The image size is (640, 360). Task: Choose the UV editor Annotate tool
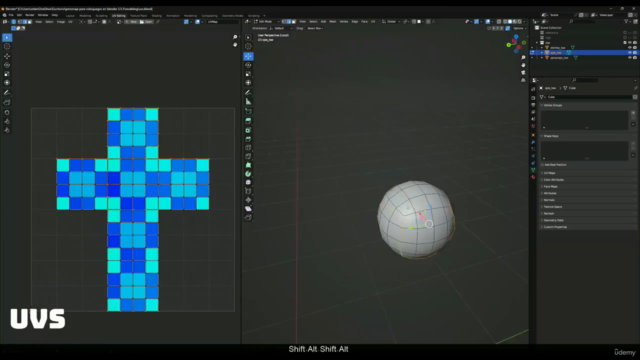[7, 93]
